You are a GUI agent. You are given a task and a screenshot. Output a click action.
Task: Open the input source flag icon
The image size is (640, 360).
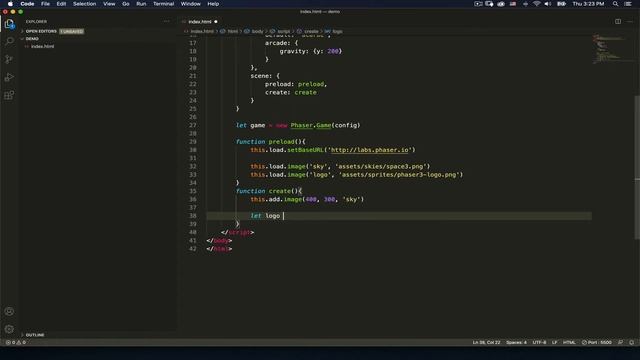click(x=513, y=4)
